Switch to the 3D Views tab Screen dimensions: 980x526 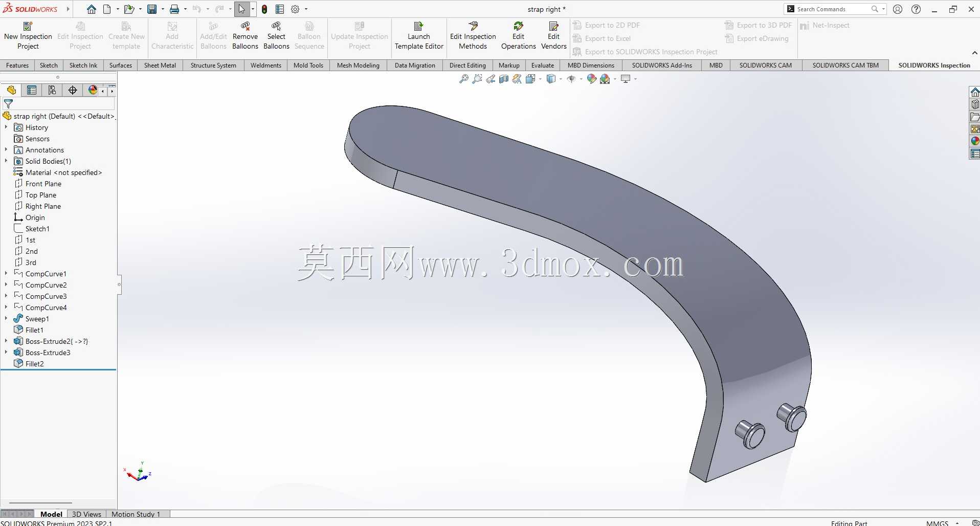coord(86,514)
